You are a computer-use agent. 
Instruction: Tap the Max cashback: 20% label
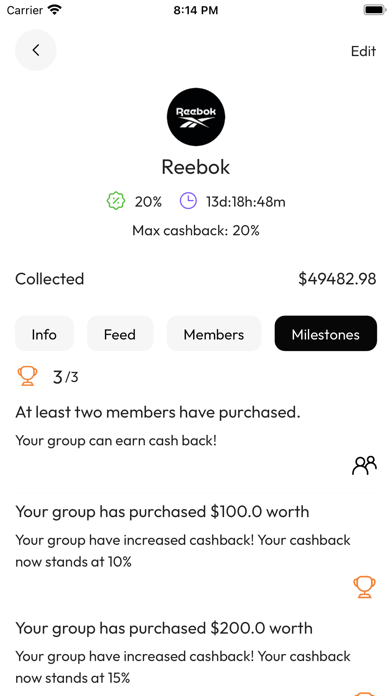pos(196,230)
